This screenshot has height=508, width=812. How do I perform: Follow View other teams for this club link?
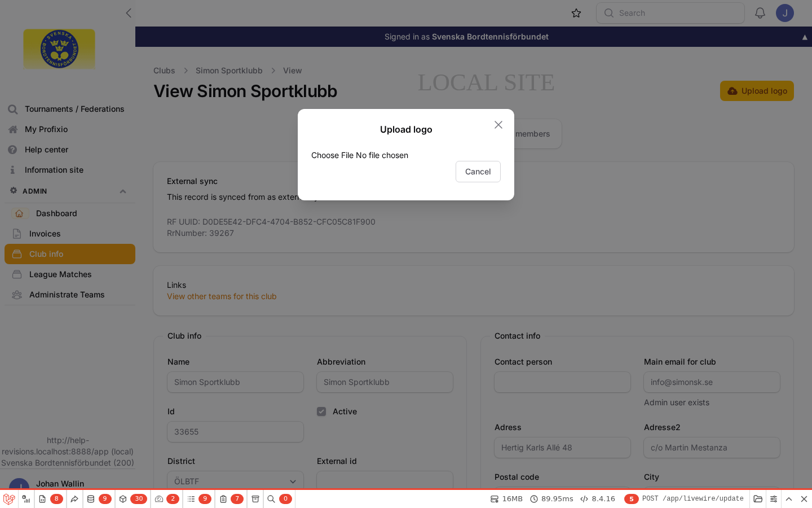coord(222,296)
